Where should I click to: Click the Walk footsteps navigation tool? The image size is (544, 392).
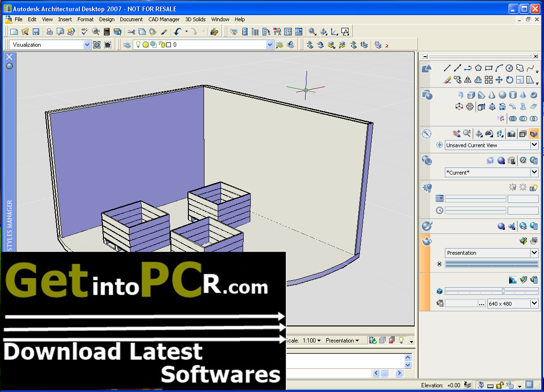pos(500,133)
